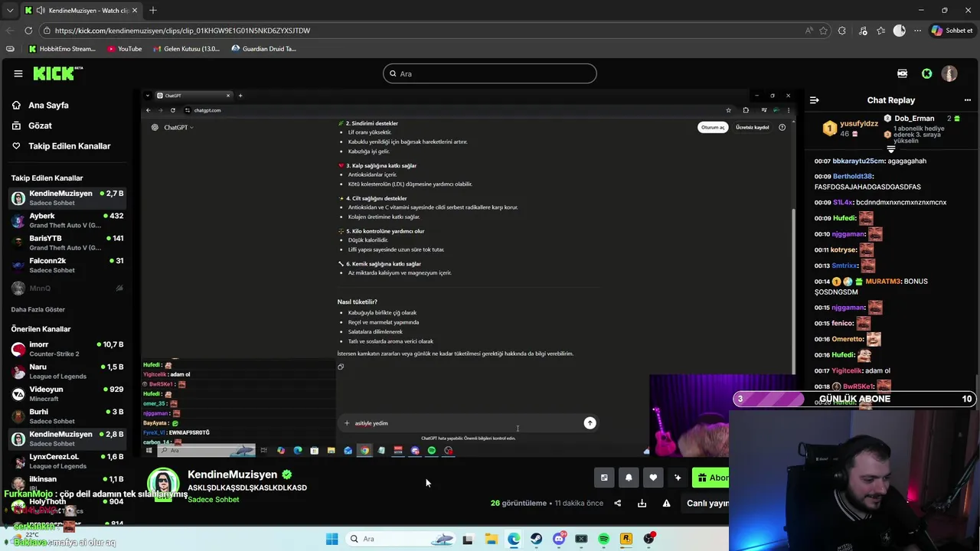Open File Explorer from taskbar
Screen dimensions: 980x551
coord(491,539)
